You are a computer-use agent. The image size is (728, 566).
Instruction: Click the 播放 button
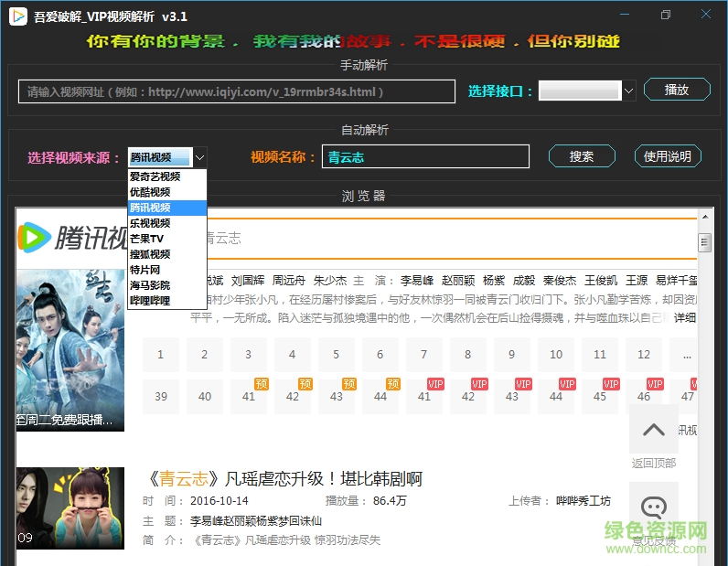coord(677,90)
